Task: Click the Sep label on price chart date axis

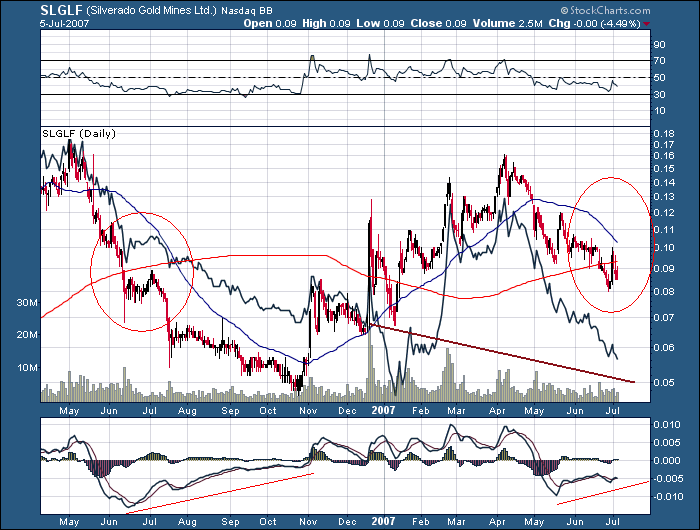Action: coord(230,411)
